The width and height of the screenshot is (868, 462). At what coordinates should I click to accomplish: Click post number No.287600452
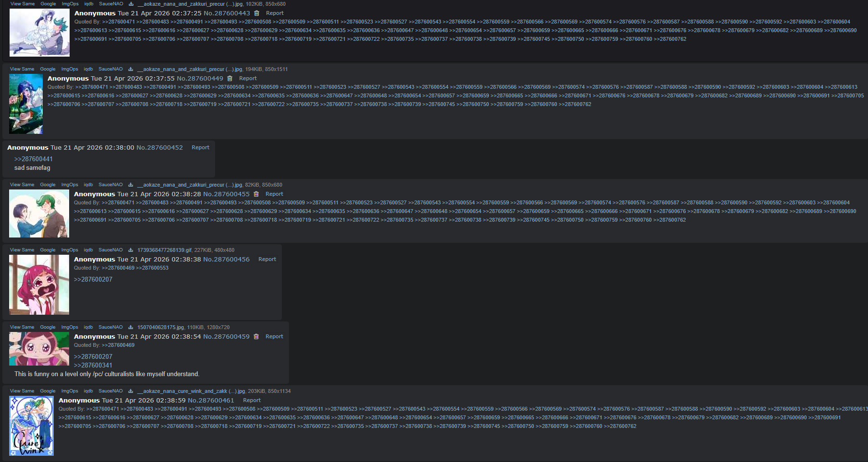pyautogui.click(x=159, y=148)
